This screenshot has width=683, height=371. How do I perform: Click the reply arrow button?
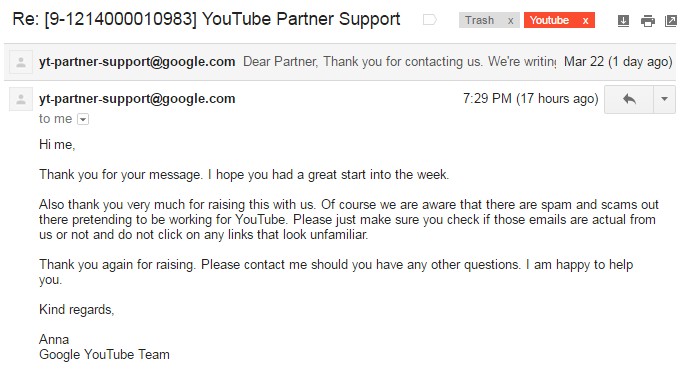629,99
